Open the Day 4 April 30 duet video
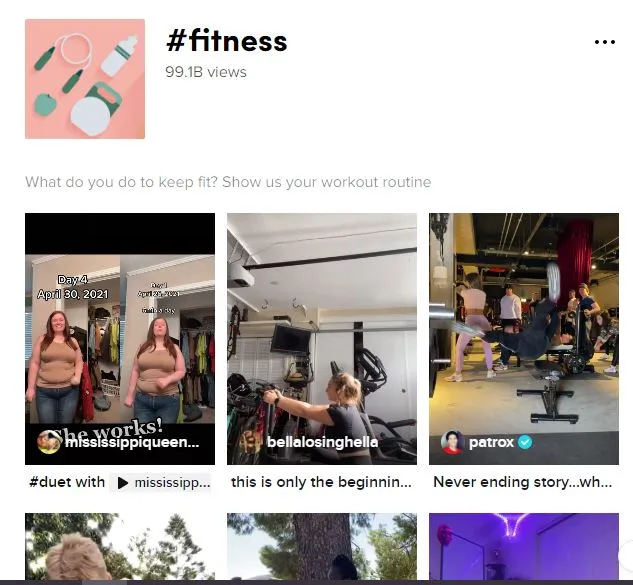Viewport: 633px width, 585px height. pos(120,339)
